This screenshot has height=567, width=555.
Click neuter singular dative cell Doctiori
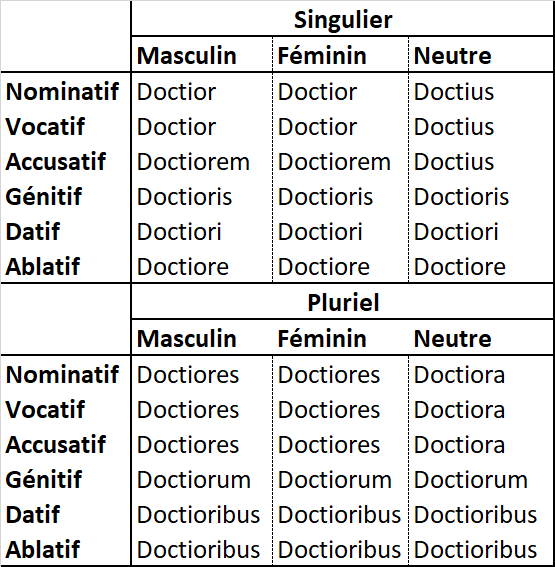[x=456, y=231]
